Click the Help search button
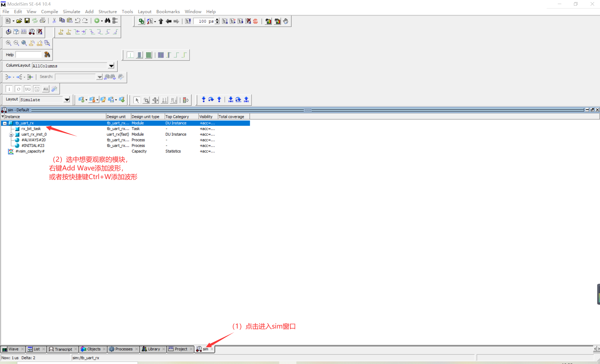 [47, 54]
